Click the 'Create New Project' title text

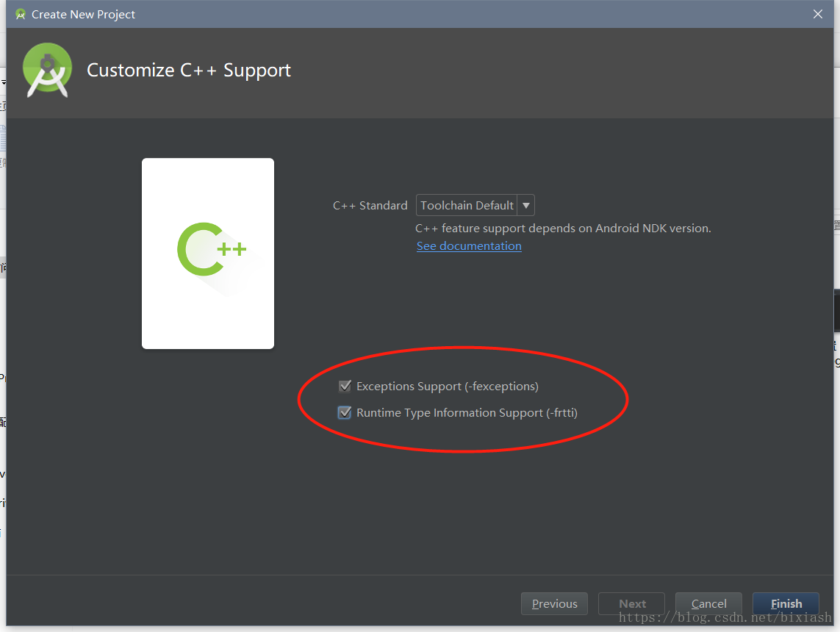point(83,15)
